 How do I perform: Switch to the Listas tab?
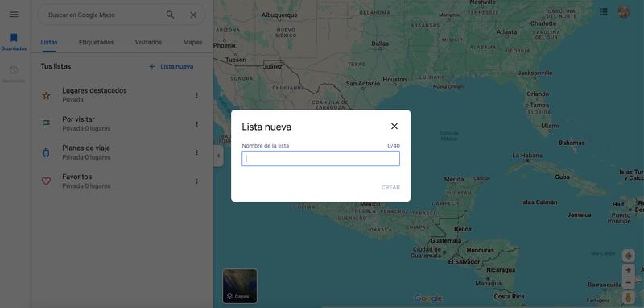point(49,43)
